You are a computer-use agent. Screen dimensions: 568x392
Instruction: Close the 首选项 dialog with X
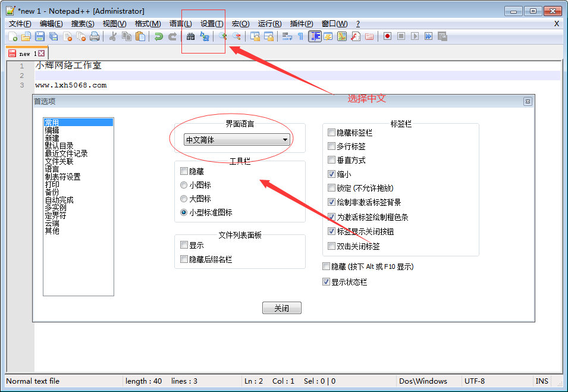[x=528, y=102]
